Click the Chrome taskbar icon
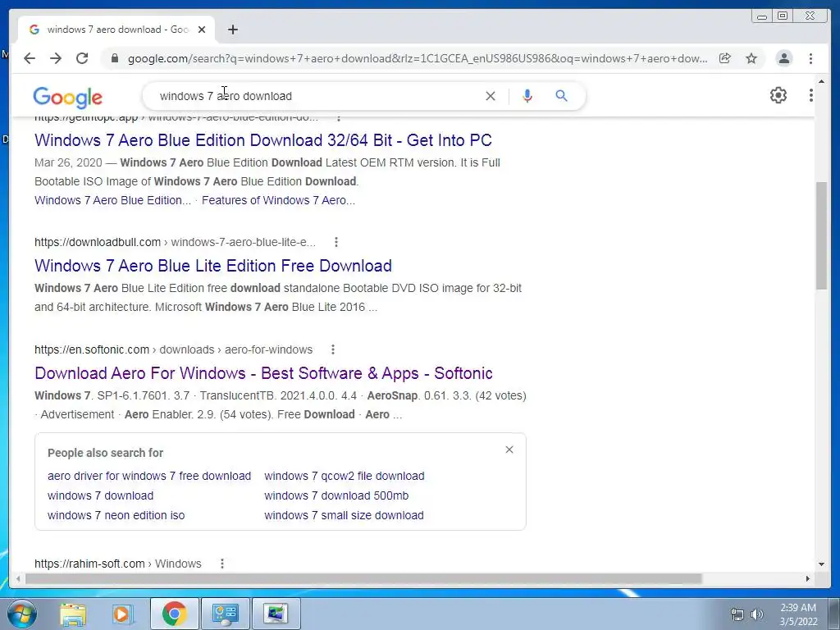Screen dimensions: 840x630 click(174, 614)
